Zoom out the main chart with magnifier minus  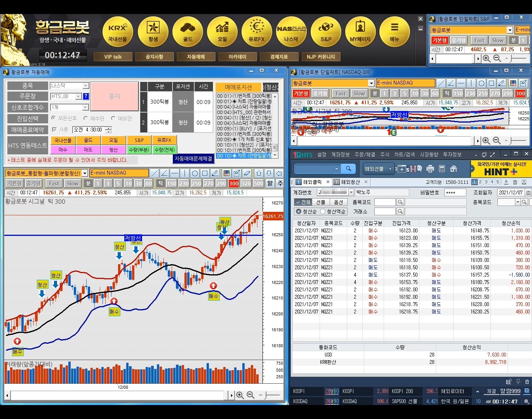pos(251,395)
